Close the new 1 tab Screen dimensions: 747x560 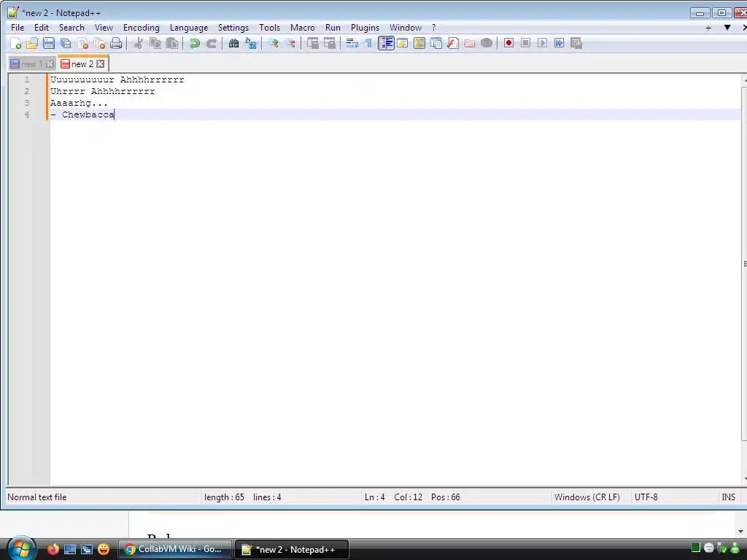click(50, 64)
